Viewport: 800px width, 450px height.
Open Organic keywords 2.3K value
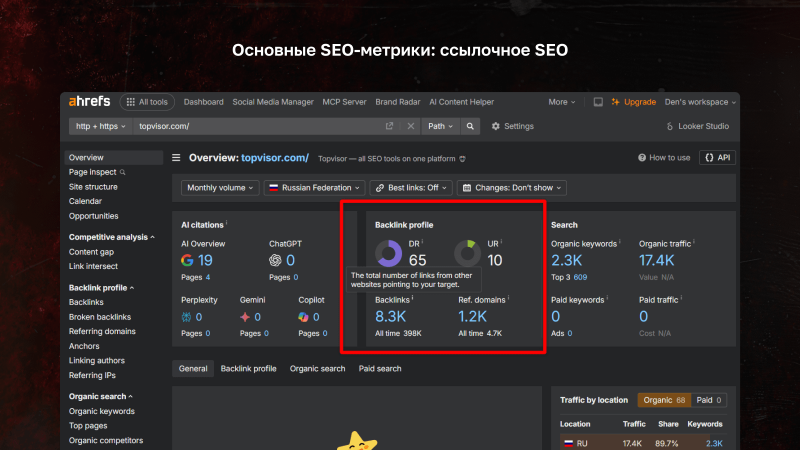(566, 261)
